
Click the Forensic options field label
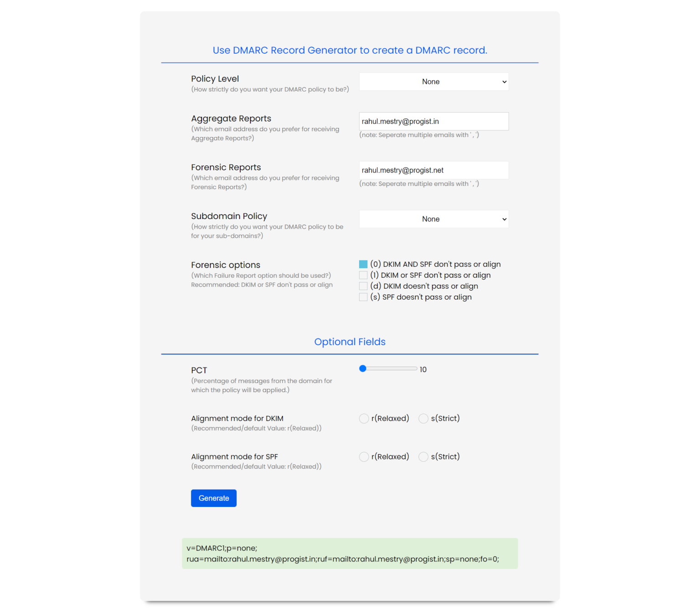tap(226, 265)
